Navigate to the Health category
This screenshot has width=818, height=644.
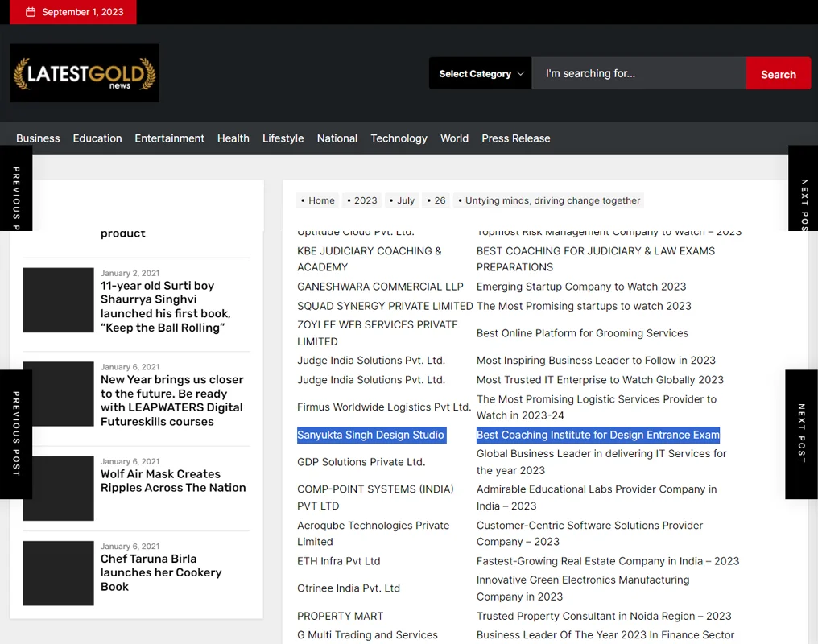pos(233,138)
